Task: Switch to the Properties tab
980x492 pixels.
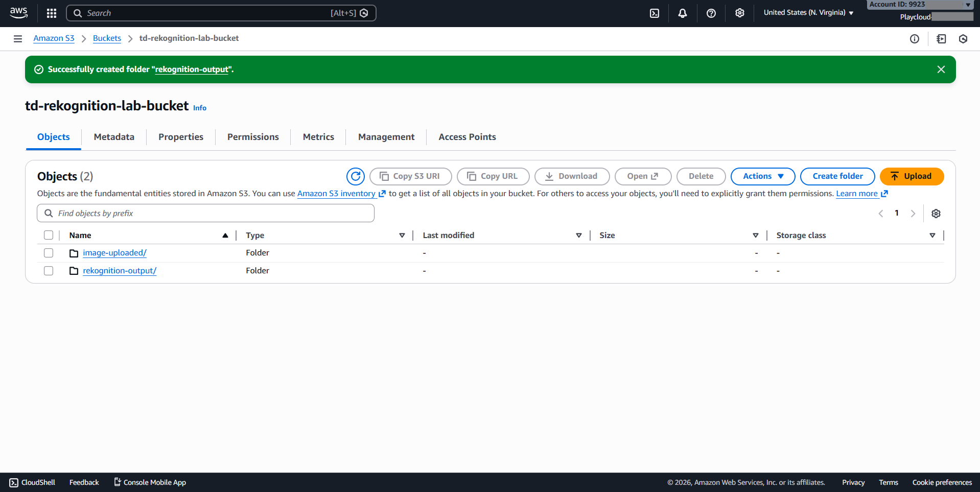Action: pos(181,137)
